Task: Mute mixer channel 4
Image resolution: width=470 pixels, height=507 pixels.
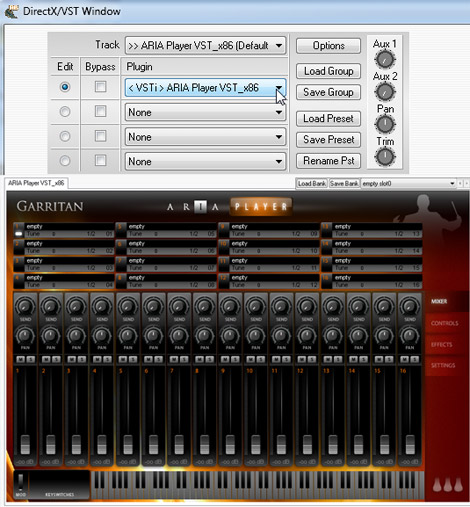Action: click(x=97, y=359)
